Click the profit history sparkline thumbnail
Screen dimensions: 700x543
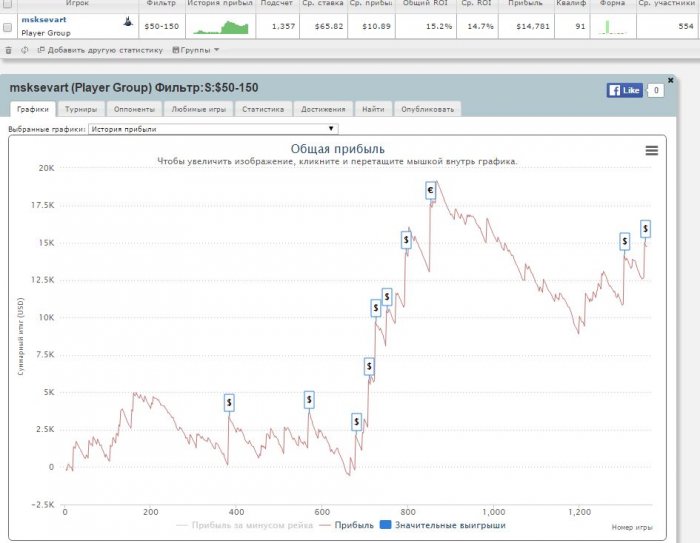pyautogui.click(x=222, y=26)
